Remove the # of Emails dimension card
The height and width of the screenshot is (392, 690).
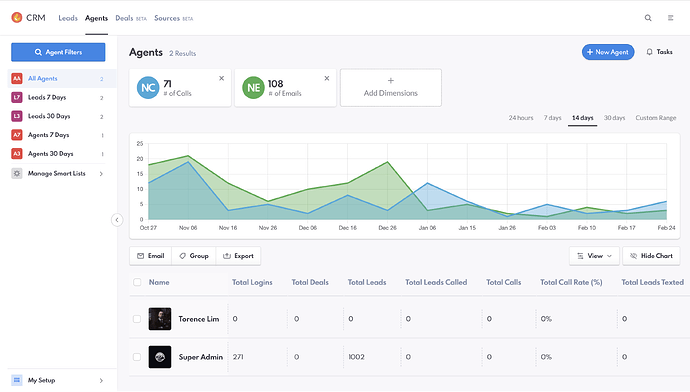pos(327,78)
